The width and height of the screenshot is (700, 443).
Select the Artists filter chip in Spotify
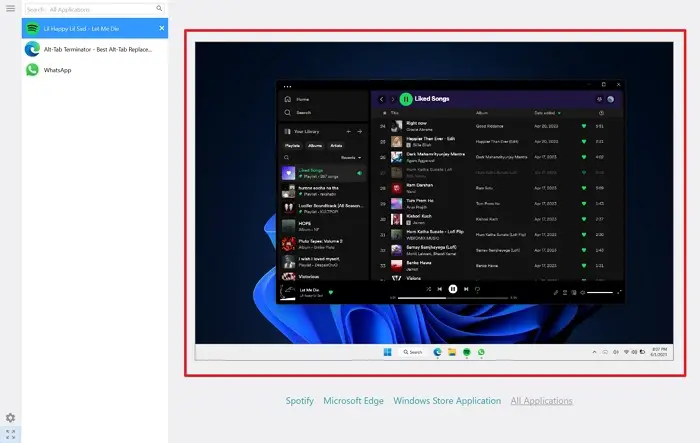click(x=336, y=146)
